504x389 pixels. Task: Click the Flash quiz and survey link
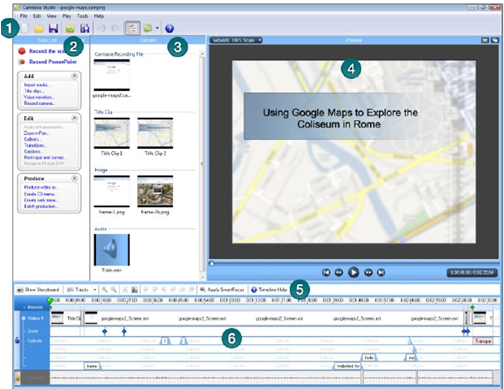pyautogui.click(x=44, y=157)
